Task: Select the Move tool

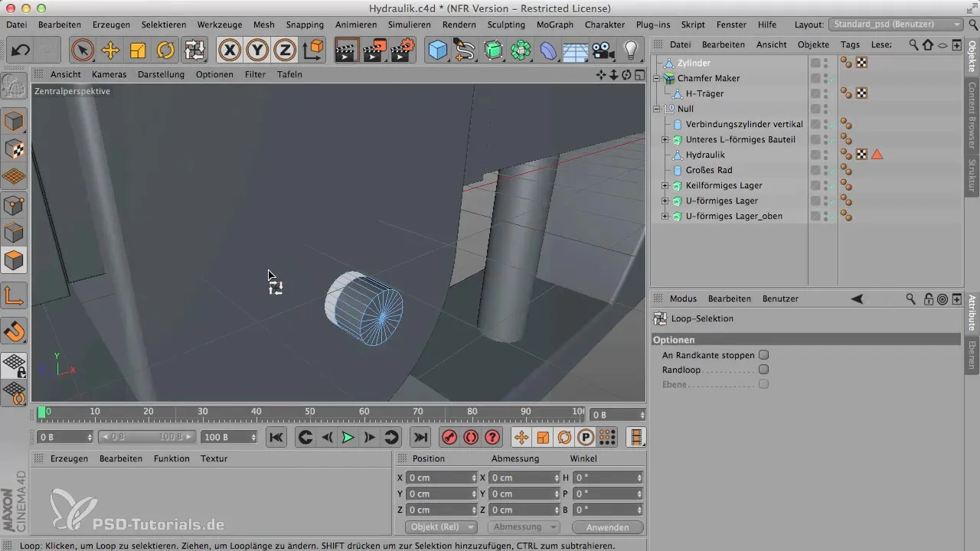Action: pyautogui.click(x=110, y=51)
